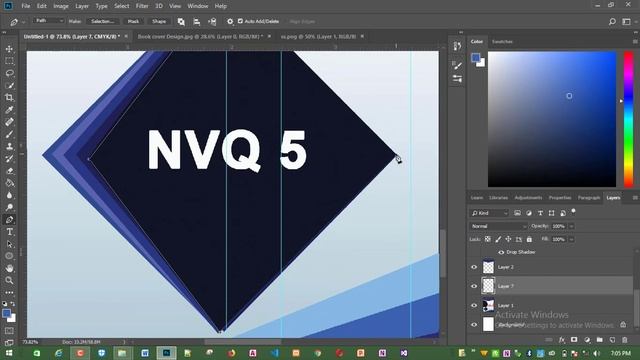Select the Lasso tool

9,73
